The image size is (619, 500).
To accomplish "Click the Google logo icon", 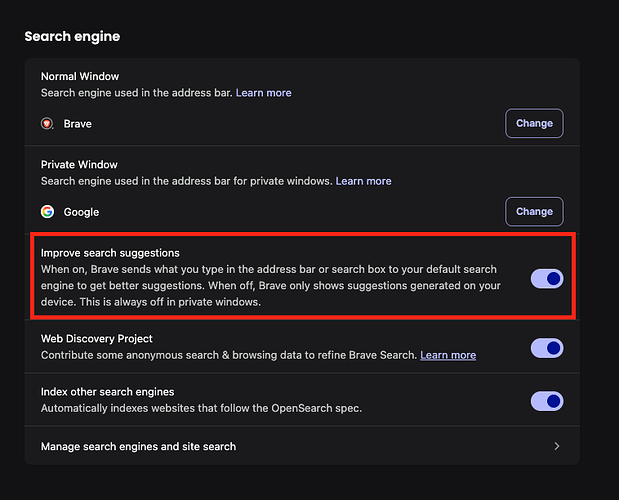I will [47, 212].
